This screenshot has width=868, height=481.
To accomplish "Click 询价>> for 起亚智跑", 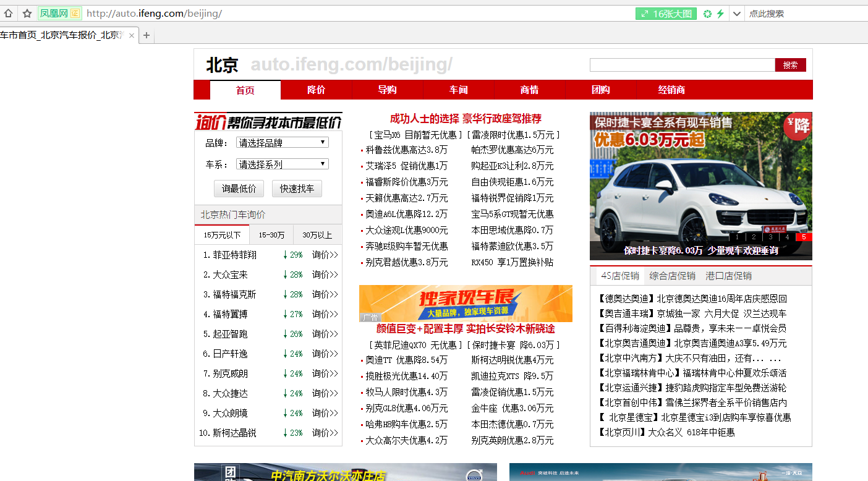I will [325, 334].
